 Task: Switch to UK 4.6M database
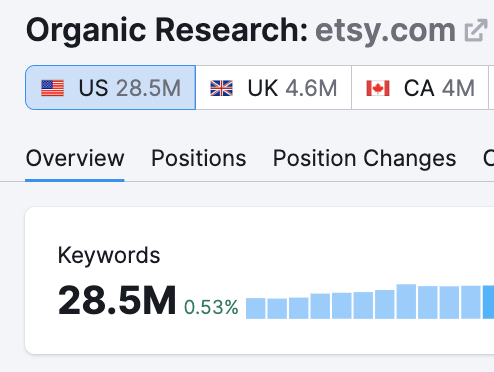point(273,88)
